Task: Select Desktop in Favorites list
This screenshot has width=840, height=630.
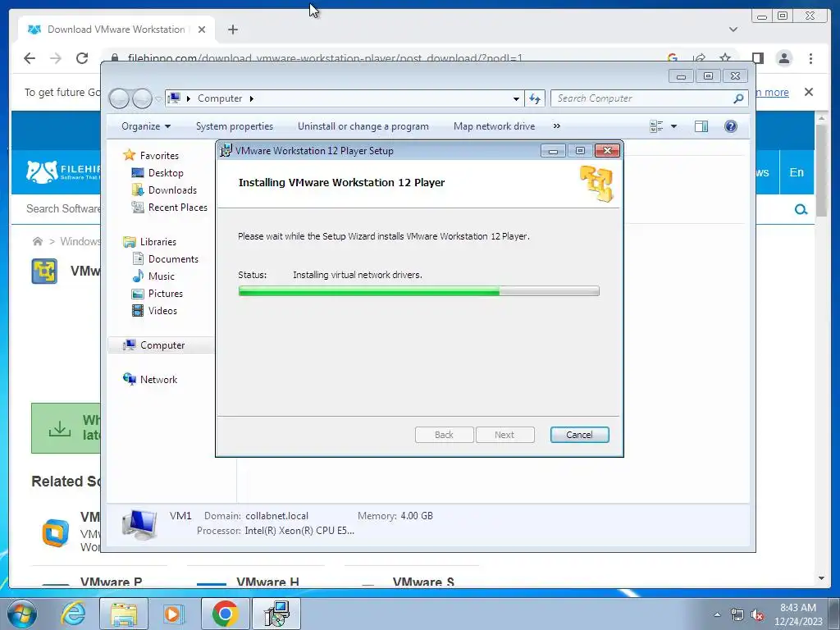Action: (166, 173)
